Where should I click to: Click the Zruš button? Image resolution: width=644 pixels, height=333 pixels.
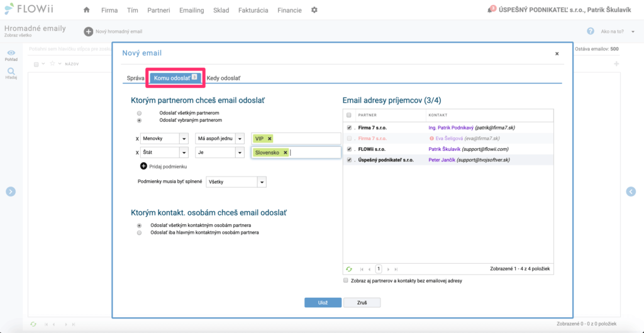[362, 302]
